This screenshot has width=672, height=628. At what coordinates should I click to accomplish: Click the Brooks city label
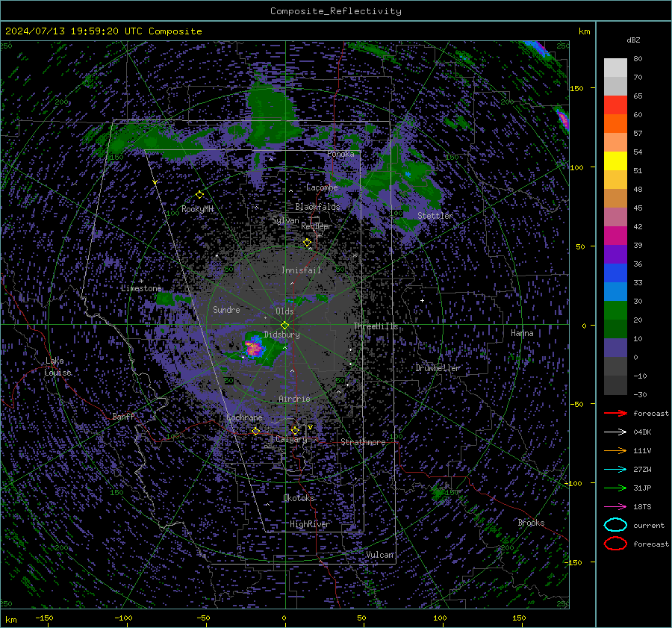(531, 523)
